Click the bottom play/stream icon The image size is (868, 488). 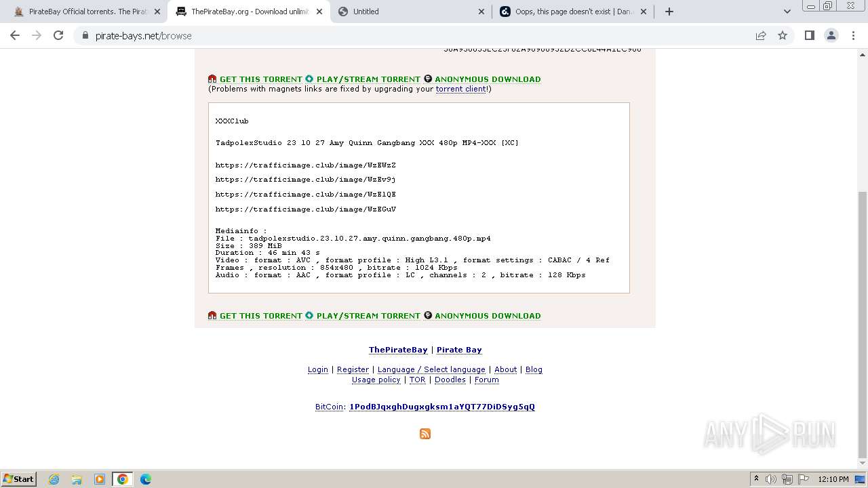[309, 316]
